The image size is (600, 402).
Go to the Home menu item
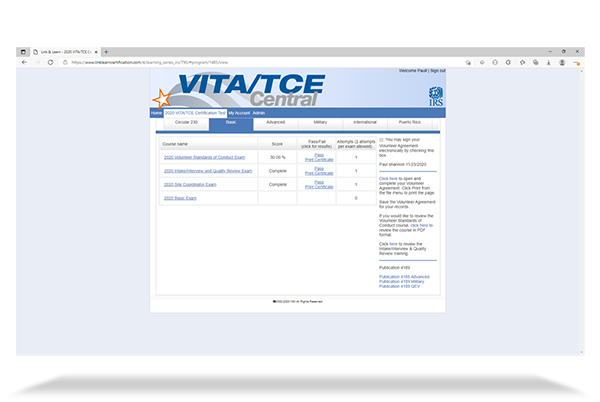coord(157,113)
